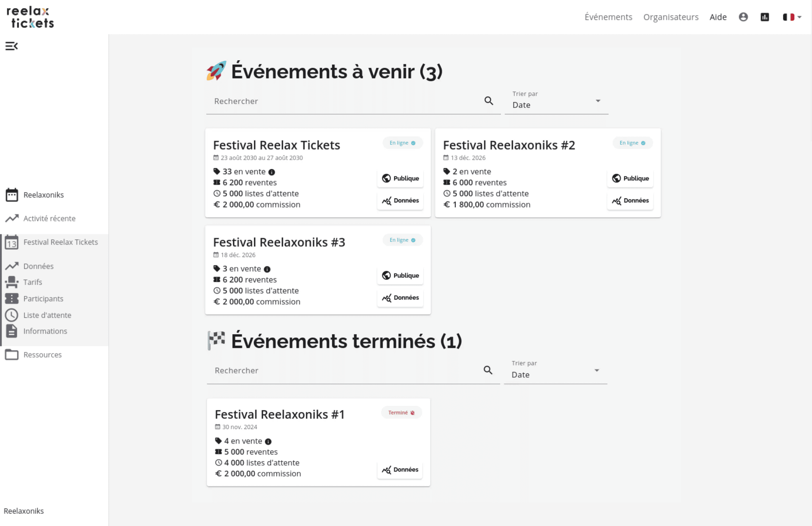
Task: Open the French flag language dropdown
Action: [792, 17]
